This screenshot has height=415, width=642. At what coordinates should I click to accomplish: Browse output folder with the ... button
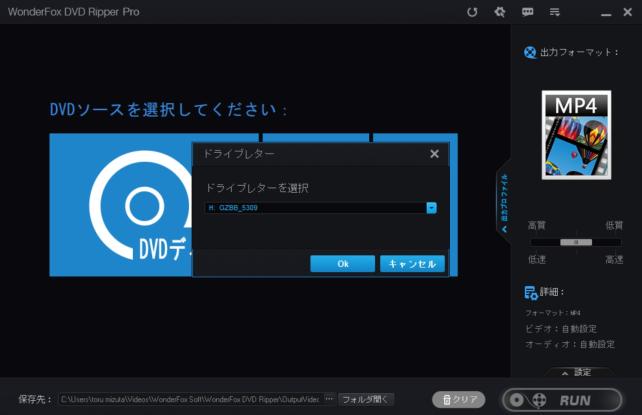[329, 399]
